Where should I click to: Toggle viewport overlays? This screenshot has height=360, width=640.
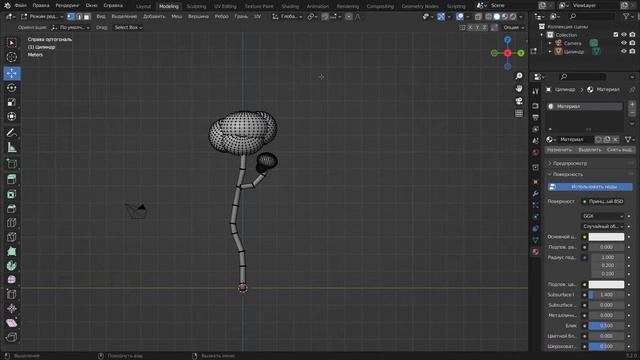pyautogui.click(x=460, y=17)
